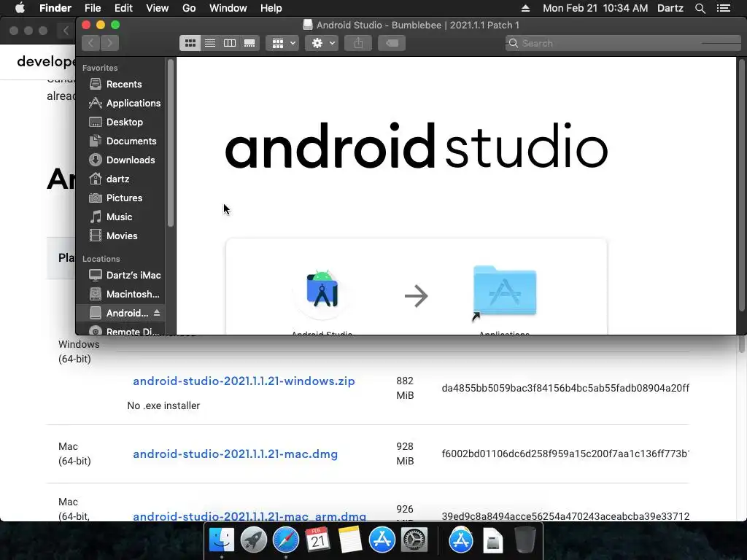Image resolution: width=747 pixels, height=560 pixels.
Task: Click the browser window back button
Action: (66, 31)
